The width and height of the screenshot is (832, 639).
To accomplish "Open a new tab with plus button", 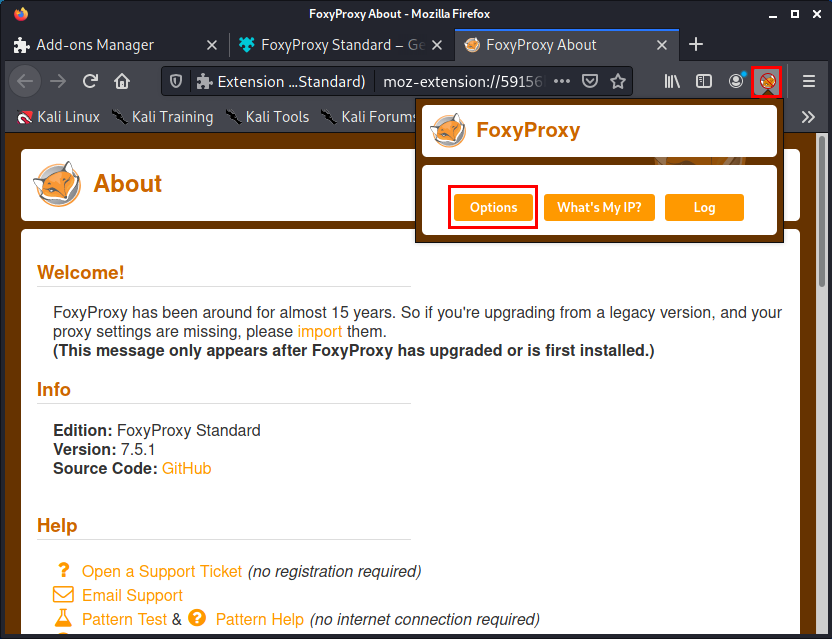I will click(x=696, y=45).
